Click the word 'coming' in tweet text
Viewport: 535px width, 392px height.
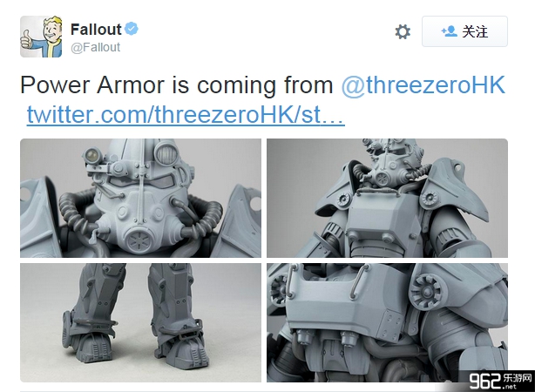(236, 86)
